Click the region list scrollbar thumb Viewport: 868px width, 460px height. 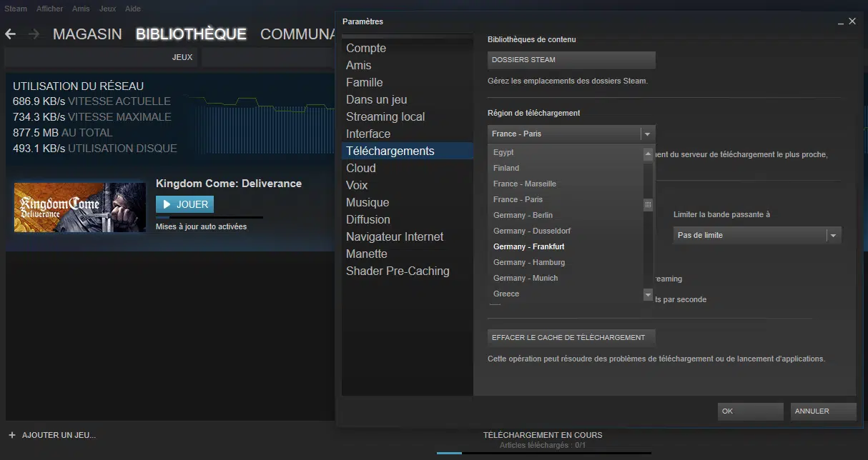coord(648,204)
